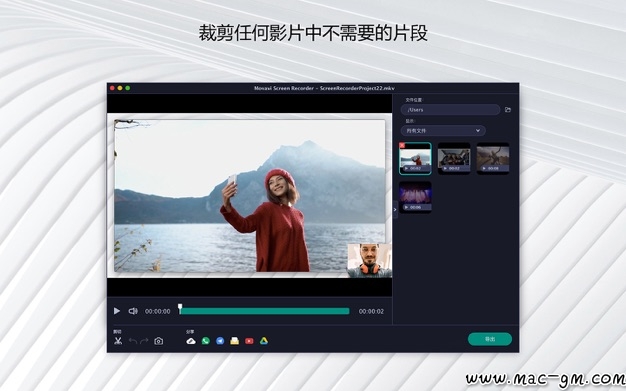Collapse the file panel with side chevron
This screenshot has height=391, width=626.
pyautogui.click(x=395, y=209)
